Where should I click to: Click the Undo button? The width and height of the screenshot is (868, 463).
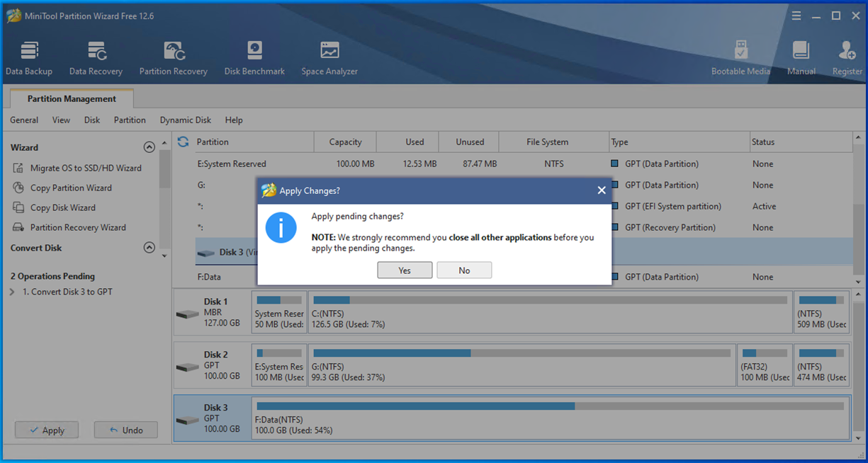(126, 430)
